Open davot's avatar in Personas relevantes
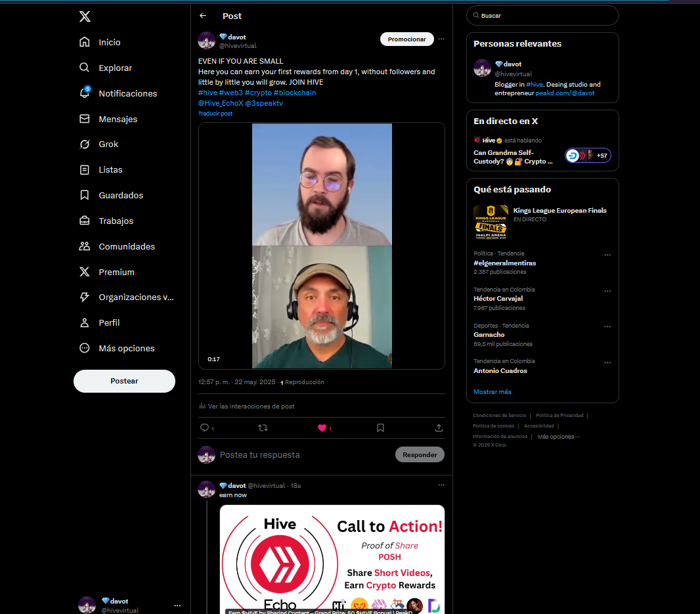Viewport: 700px width, 614px height. pyautogui.click(x=482, y=68)
